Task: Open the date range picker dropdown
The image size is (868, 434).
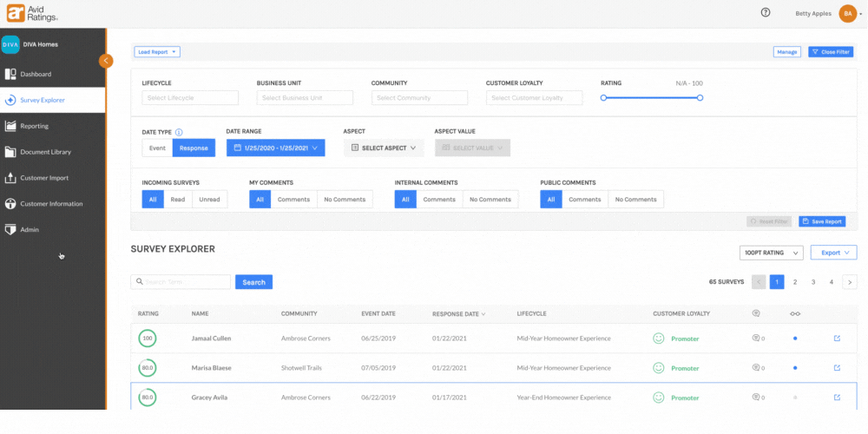Action: point(276,148)
